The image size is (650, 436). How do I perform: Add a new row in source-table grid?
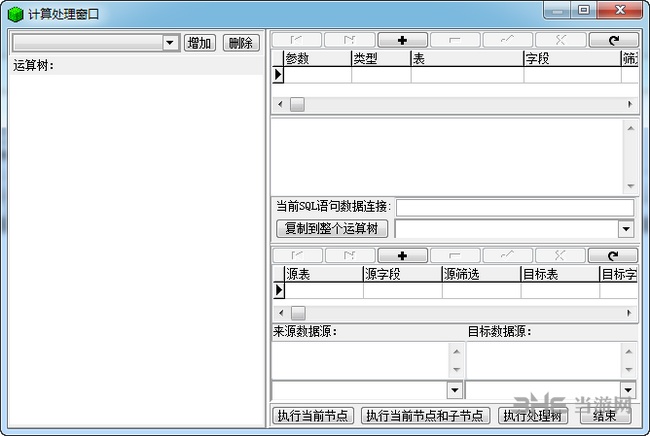coord(403,255)
